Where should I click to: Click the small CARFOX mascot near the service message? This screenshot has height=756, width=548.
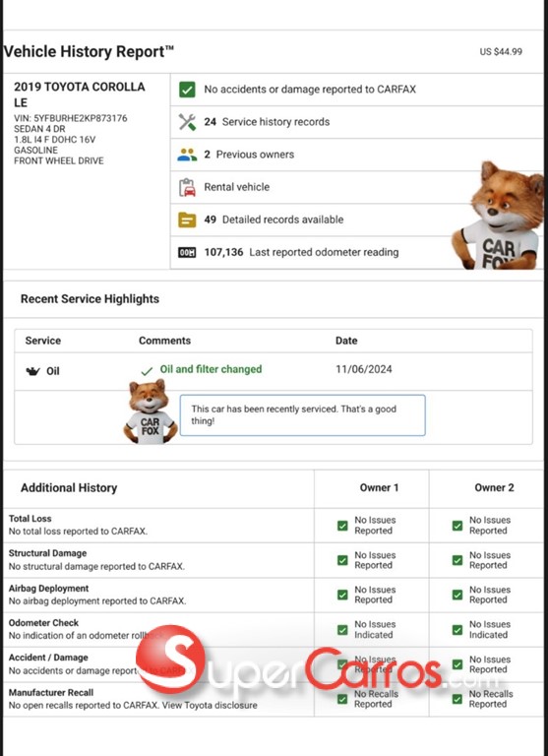151,411
